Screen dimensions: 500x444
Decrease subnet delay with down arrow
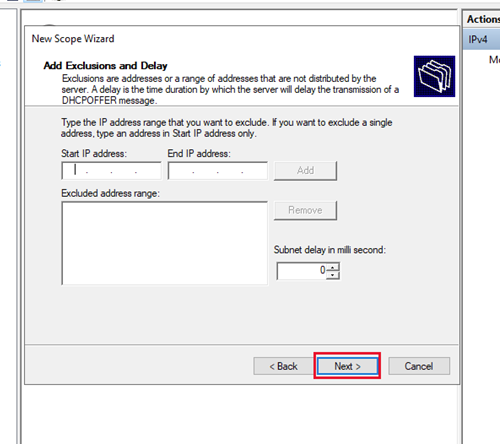333,275
